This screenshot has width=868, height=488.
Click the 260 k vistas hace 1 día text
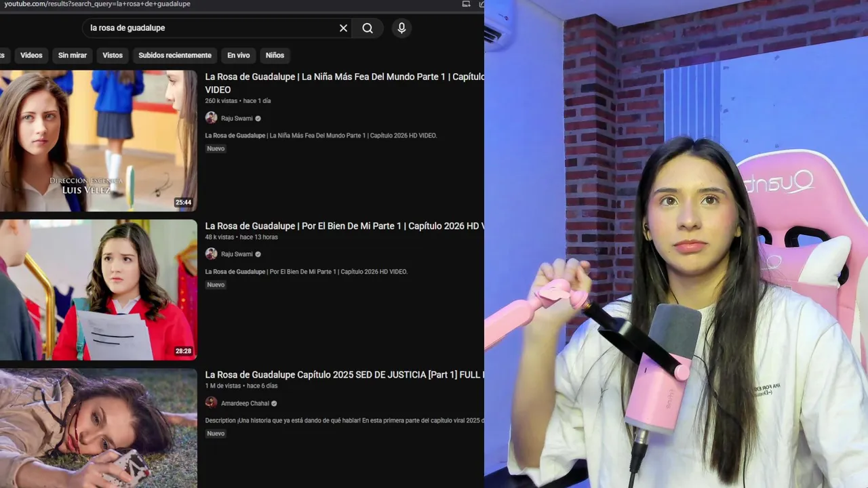pyautogui.click(x=238, y=101)
